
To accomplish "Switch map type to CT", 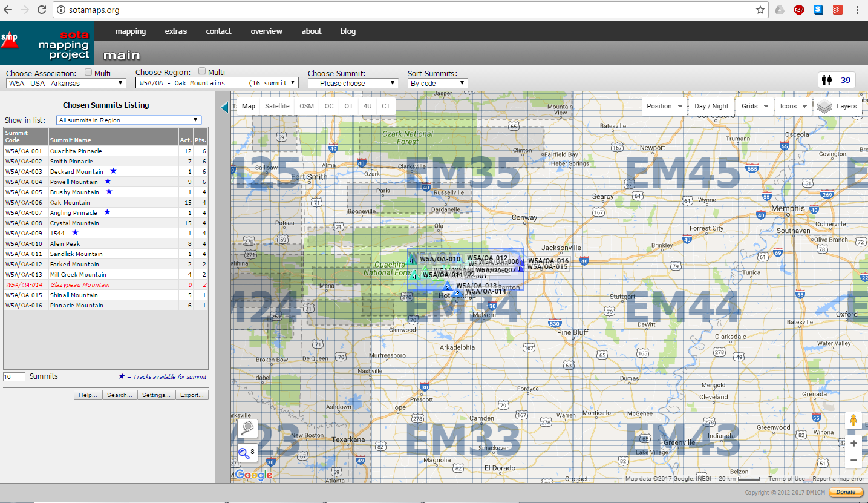I will pyautogui.click(x=386, y=106).
